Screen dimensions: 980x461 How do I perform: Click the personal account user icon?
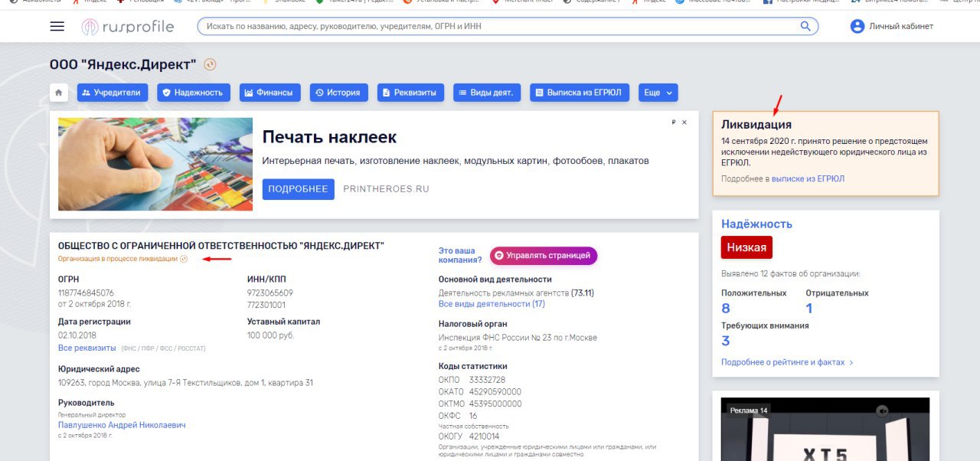pos(857,26)
